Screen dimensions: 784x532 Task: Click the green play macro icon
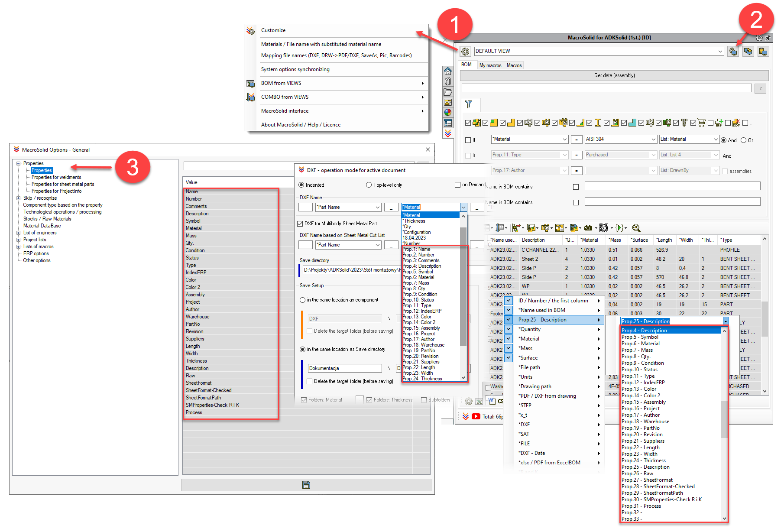619,228
